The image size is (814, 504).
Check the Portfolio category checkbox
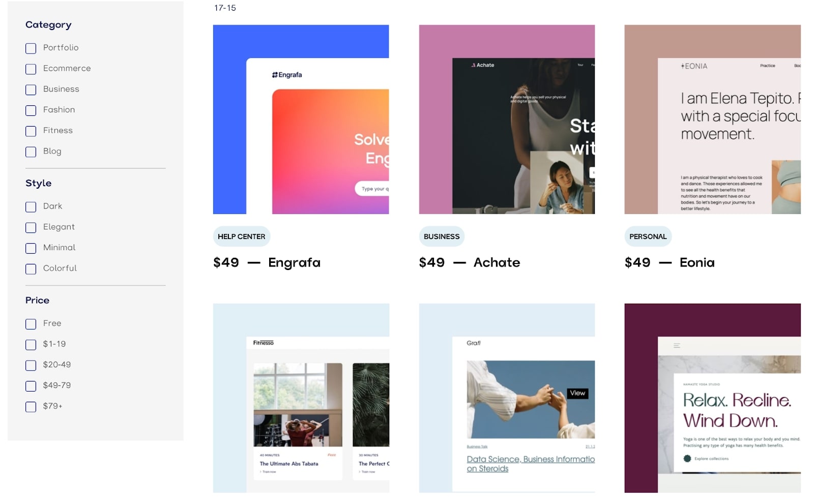click(31, 48)
